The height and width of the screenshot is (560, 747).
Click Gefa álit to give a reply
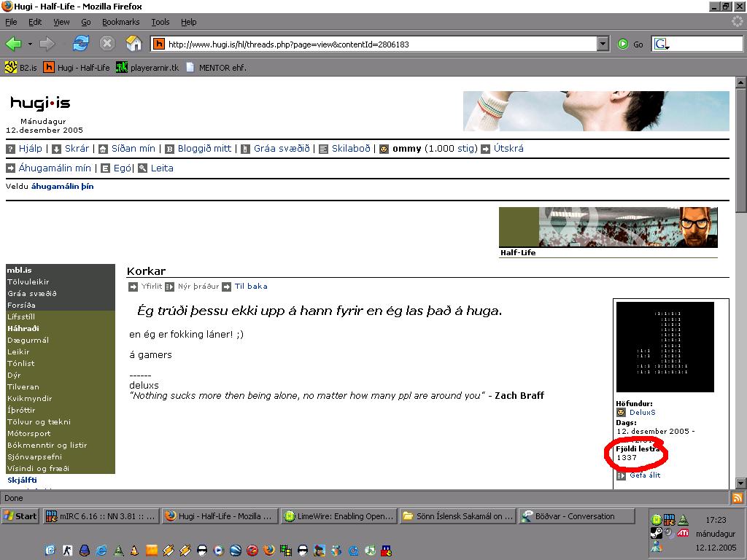645,475
